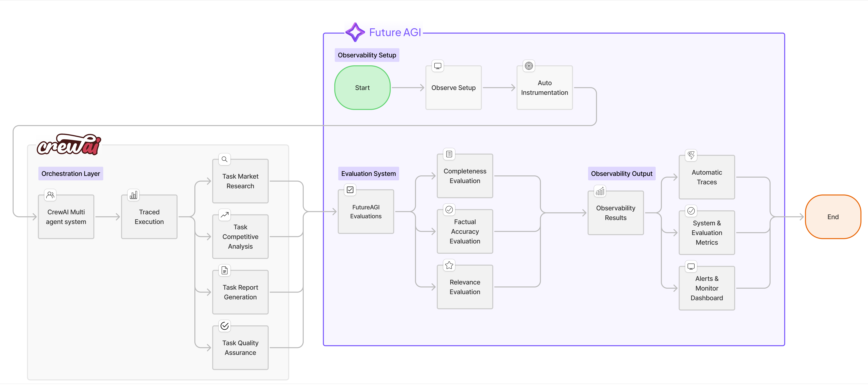
Task: Click the document icon on Task Report Generation
Action: coord(224,270)
